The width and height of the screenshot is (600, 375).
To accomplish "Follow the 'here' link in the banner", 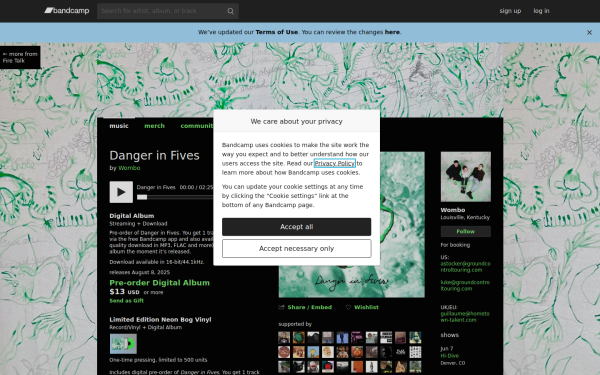I will (x=392, y=32).
